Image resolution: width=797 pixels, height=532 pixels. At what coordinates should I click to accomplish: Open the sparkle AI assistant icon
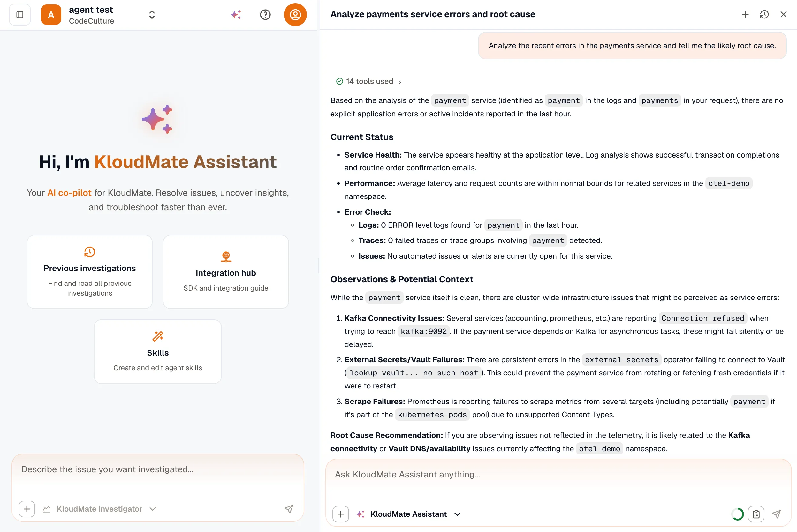pyautogui.click(x=236, y=15)
